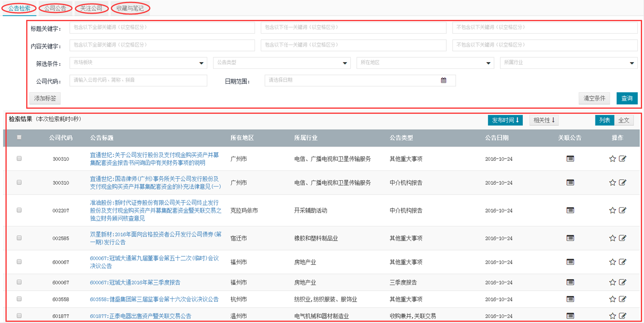
Task: Add note to 宜通世纪 财务事项说明 row
Action: click(623, 159)
